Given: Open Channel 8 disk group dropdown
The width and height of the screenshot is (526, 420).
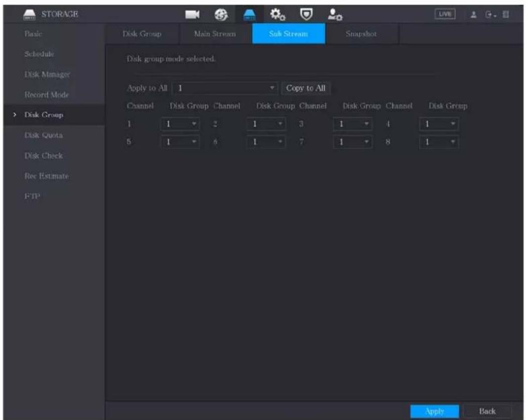Looking at the screenshot, I should click(x=439, y=142).
